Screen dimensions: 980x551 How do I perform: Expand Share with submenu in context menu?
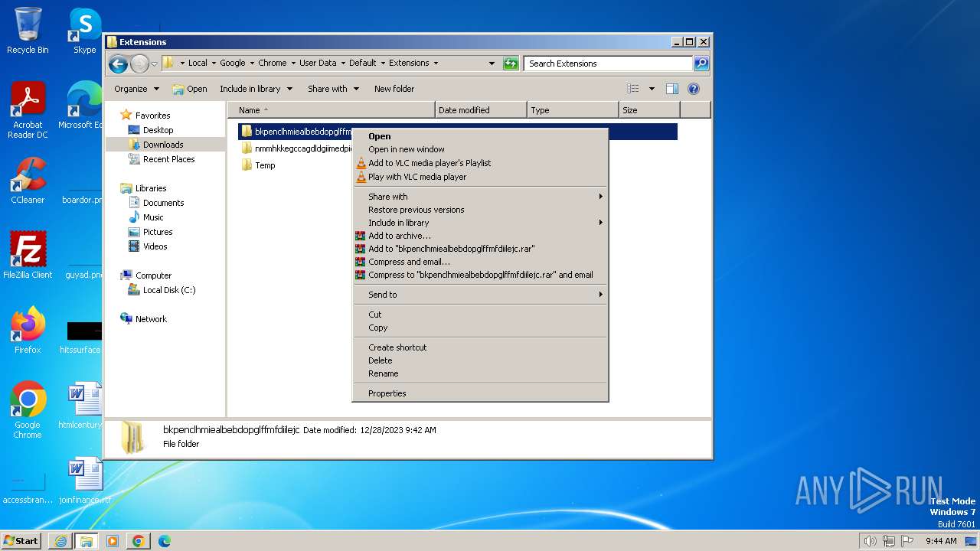pyautogui.click(x=480, y=197)
